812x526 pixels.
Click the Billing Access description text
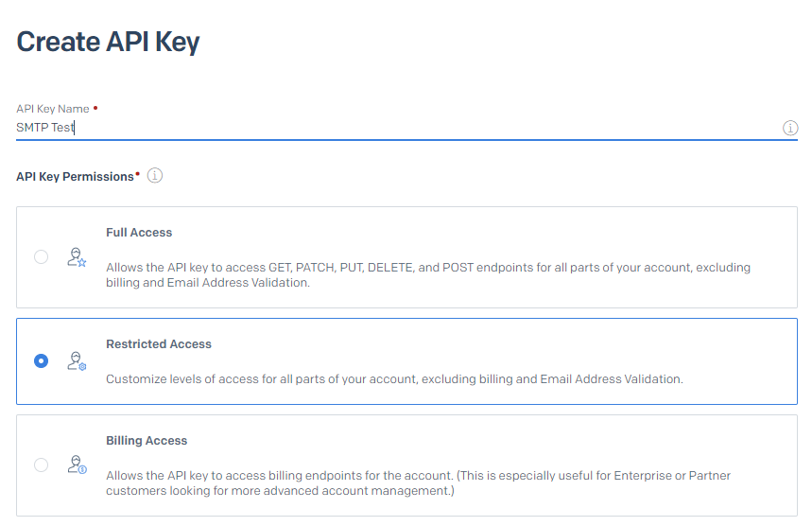(x=419, y=483)
